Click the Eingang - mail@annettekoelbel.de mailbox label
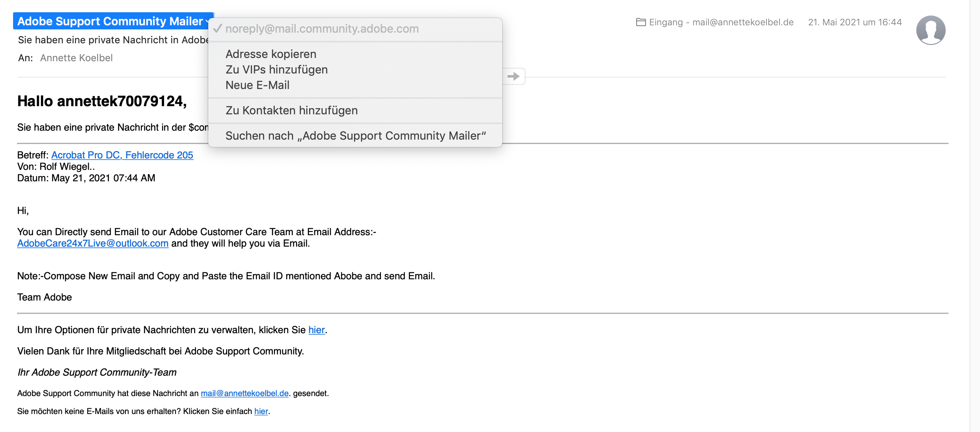Image resolution: width=980 pixels, height=432 pixels. (x=721, y=22)
